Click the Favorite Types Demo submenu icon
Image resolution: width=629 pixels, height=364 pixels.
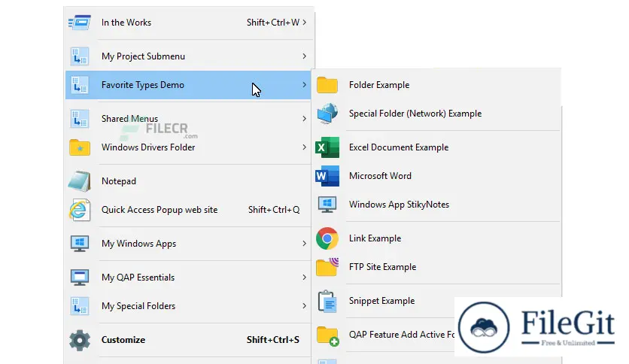point(80,85)
